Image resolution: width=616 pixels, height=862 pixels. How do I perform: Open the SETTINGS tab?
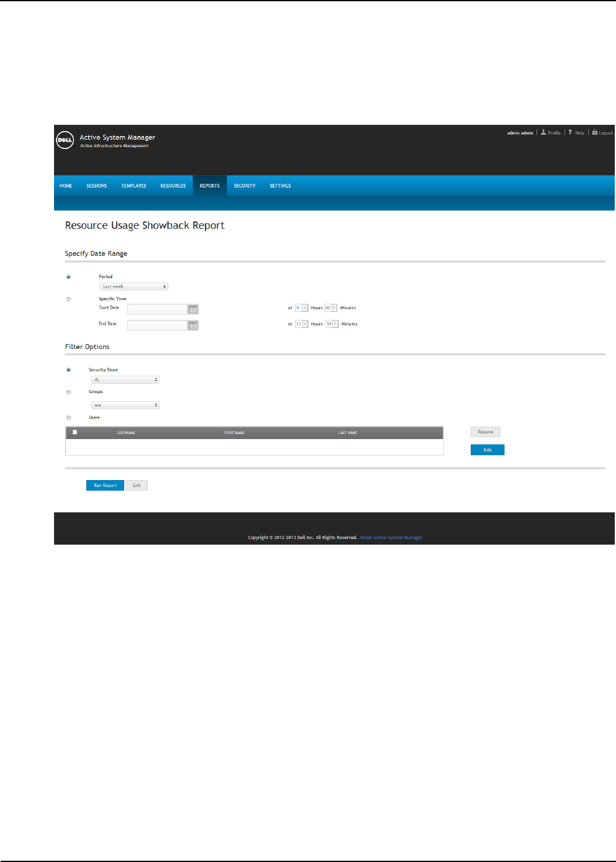[281, 186]
